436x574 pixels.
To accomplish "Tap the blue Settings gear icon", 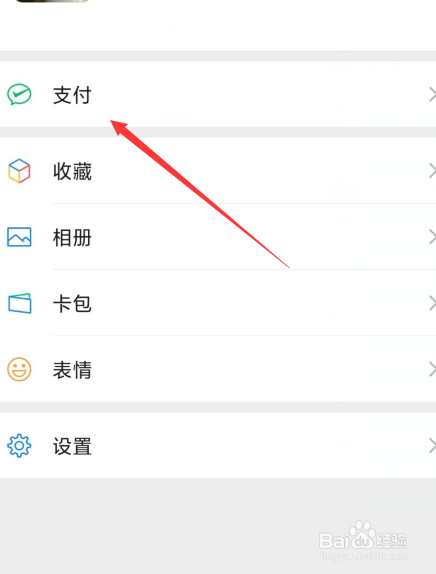I will coord(19,446).
